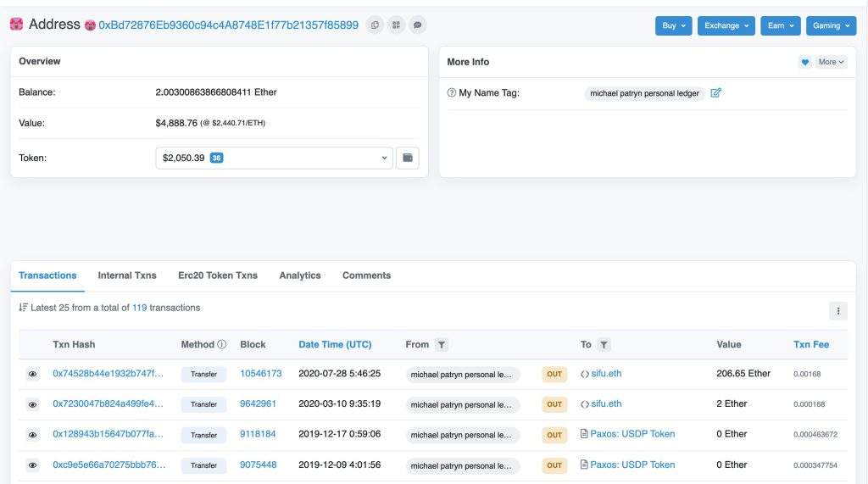The height and width of the screenshot is (484, 868).
Task: Switch to Internal Txns tab
Action: pyautogui.click(x=127, y=275)
